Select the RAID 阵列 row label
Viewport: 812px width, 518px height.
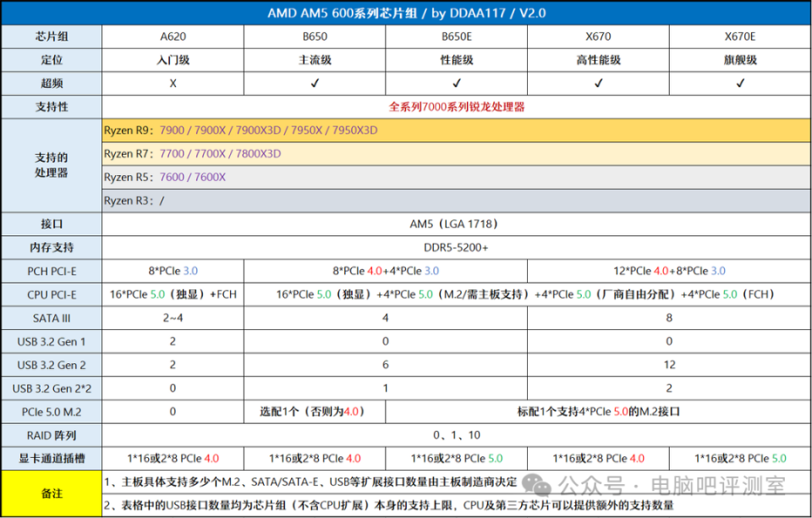point(52,435)
